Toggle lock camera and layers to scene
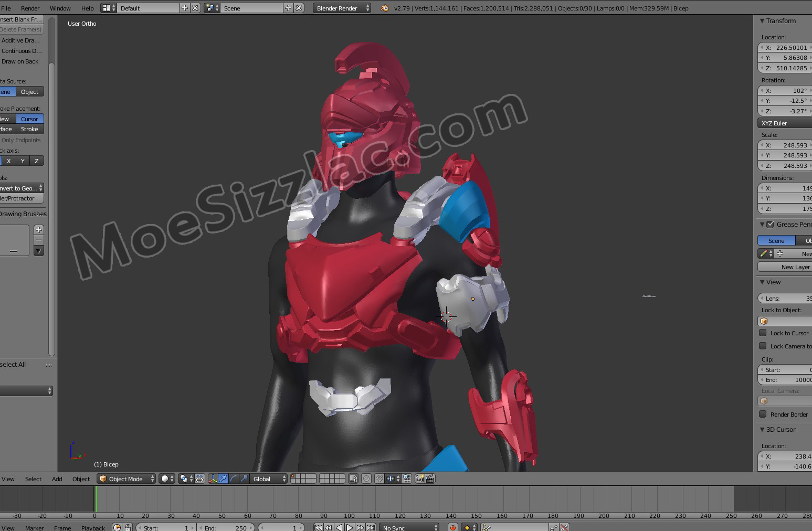The image size is (812, 531). pos(353,479)
